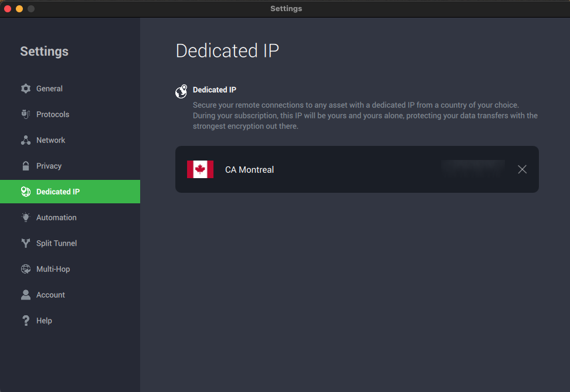This screenshot has width=570, height=392.
Task: Click the Account person icon
Action: tap(25, 295)
